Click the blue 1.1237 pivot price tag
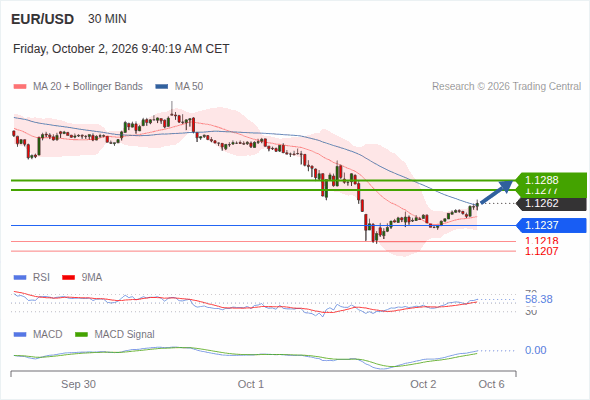Viewport: 590px width, 400px height. click(551, 225)
